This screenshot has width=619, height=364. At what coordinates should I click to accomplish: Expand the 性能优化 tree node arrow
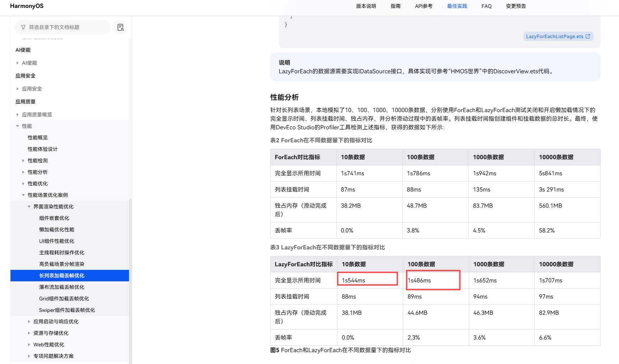click(23, 184)
